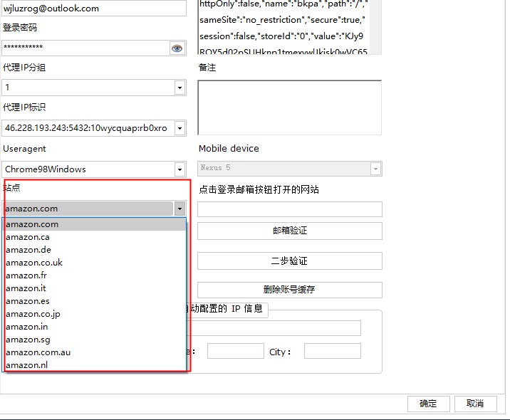
Task: Open the Mobile device Nexus 5 dropdown
Action: (375, 169)
